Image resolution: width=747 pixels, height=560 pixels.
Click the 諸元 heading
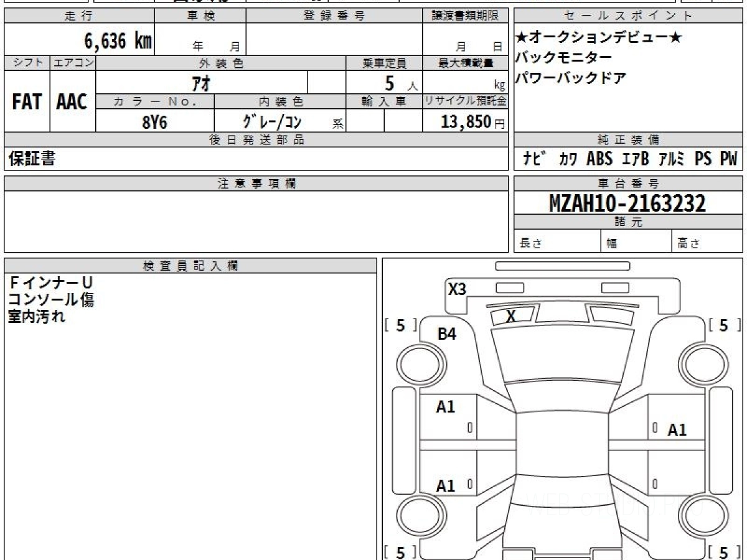click(628, 222)
